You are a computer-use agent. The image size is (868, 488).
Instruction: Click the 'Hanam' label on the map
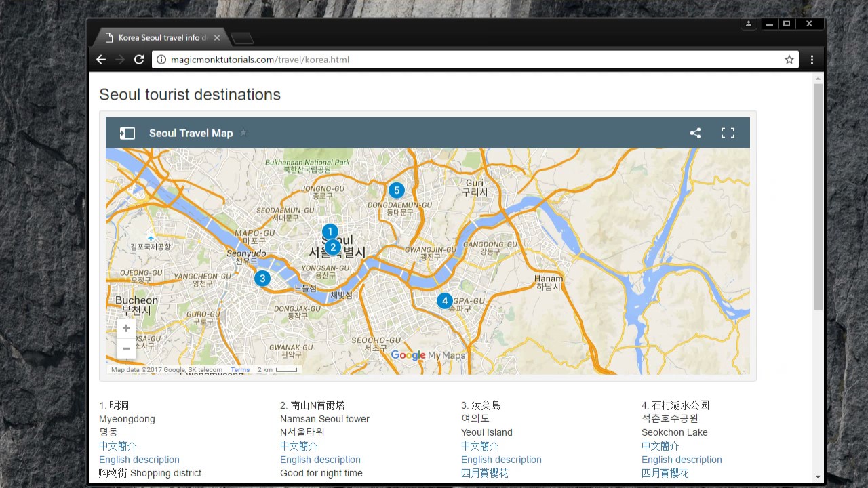coord(549,279)
